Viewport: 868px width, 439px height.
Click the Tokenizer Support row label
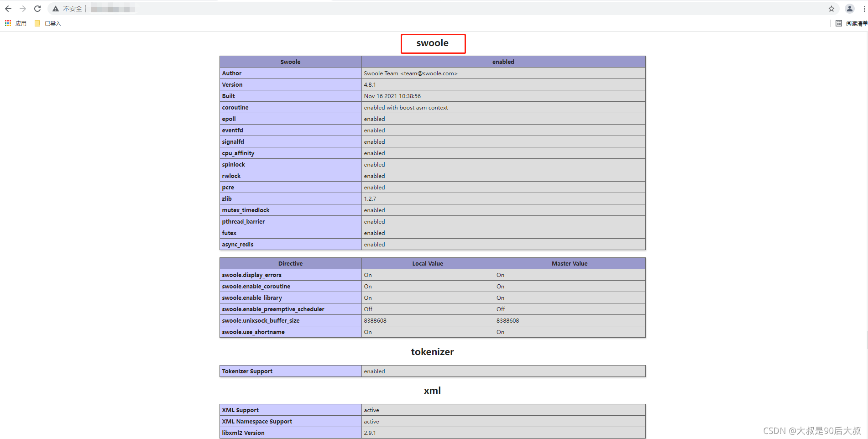point(247,371)
